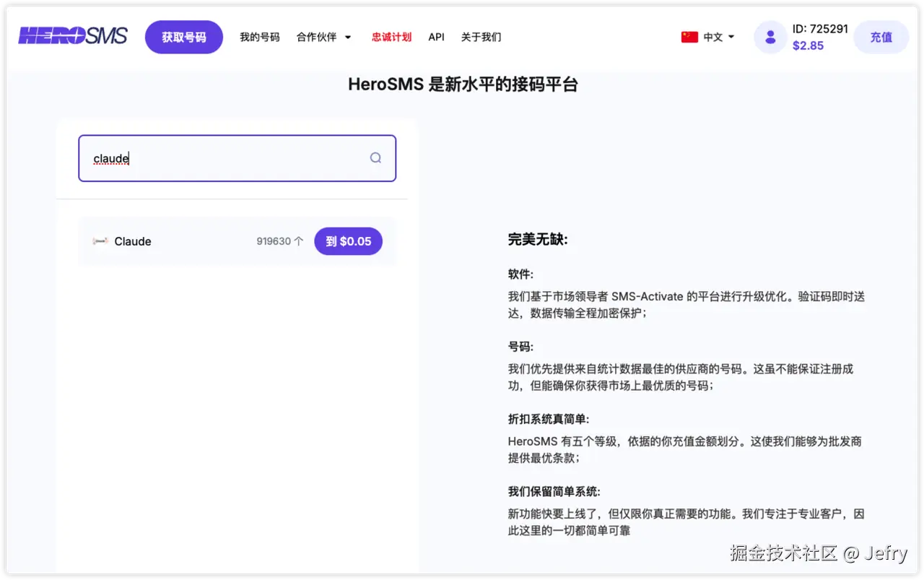This screenshot has height=580, width=924.
Task: Click the HeroSMS 是新水平的接码平台 heading
Action: 463,85
